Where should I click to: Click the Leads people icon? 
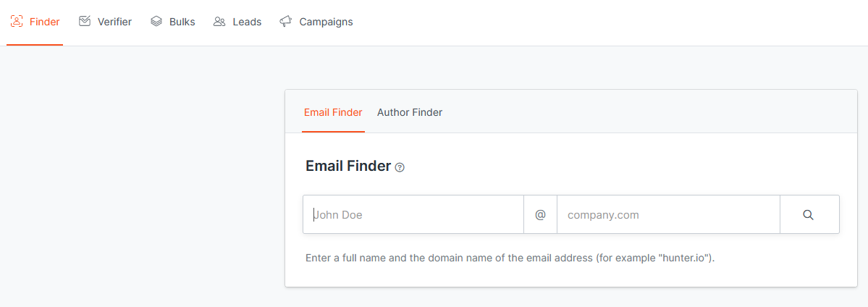(219, 21)
